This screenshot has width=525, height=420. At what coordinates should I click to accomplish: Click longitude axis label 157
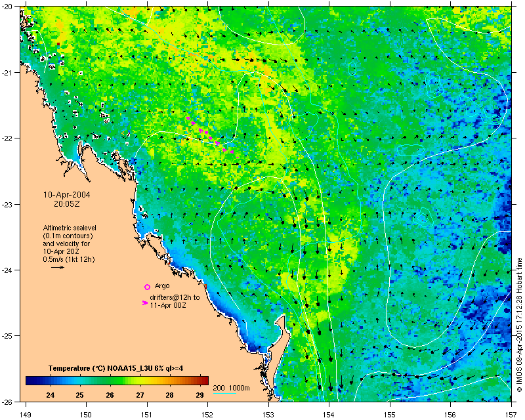(x=511, y=415)
